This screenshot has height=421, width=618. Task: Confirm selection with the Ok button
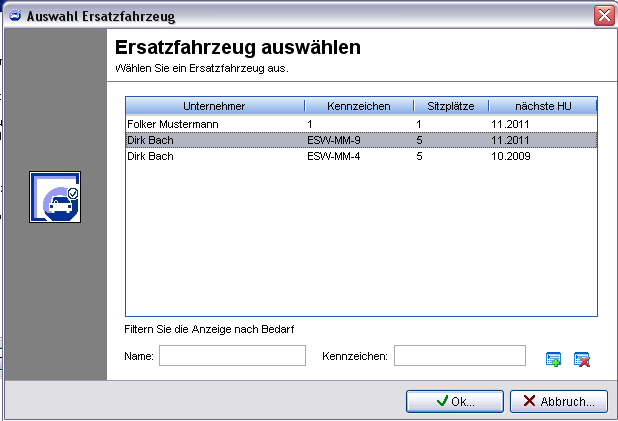point(455,401)
